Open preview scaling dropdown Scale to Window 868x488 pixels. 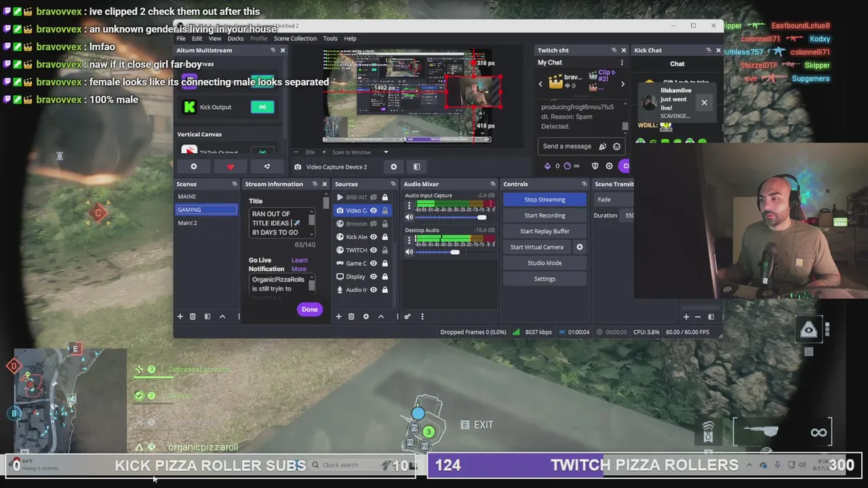tap(359, 152)
